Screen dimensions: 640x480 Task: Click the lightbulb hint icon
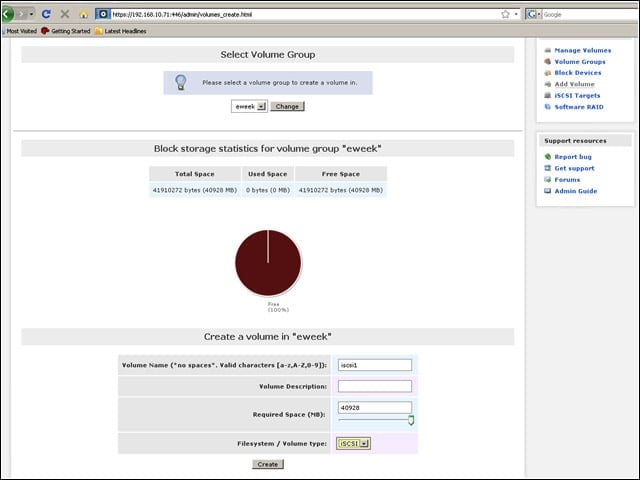181,82
